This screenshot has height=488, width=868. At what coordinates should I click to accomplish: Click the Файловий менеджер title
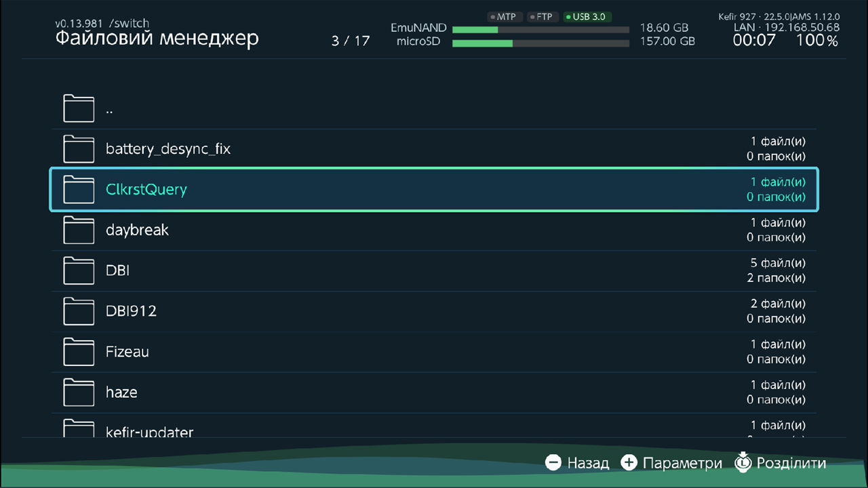157,39
